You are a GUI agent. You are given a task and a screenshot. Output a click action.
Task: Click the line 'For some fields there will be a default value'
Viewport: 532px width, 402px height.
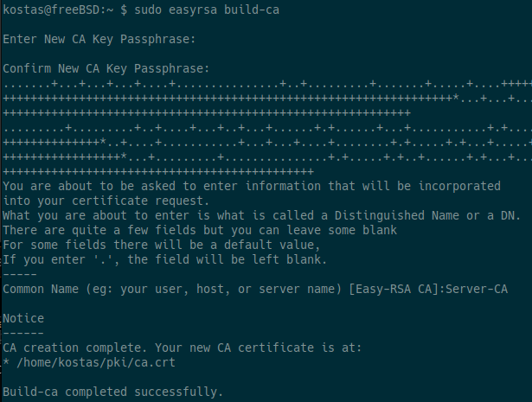(x=163, y=245)
